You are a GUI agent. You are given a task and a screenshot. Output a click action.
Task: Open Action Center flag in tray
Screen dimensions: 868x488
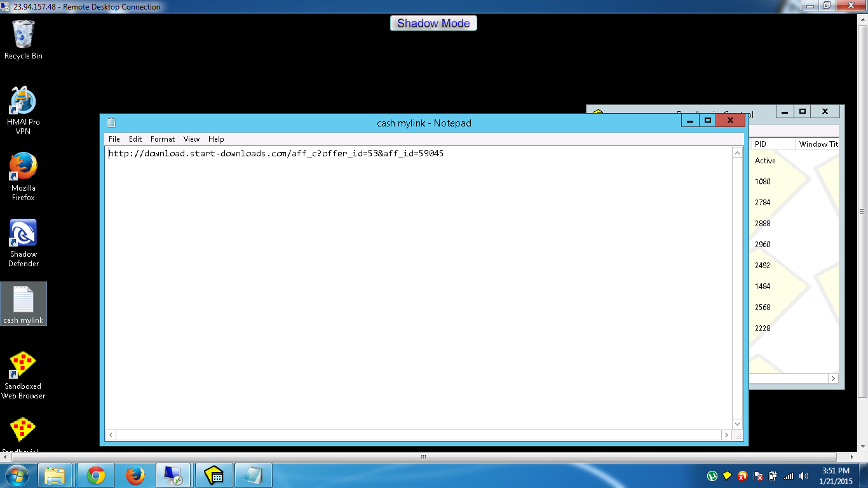point(758,476)
